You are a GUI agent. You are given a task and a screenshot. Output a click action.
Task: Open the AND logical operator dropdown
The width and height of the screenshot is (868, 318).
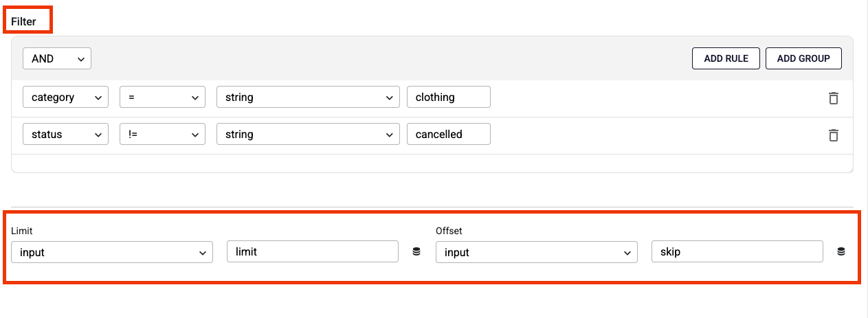pos(57,59)
